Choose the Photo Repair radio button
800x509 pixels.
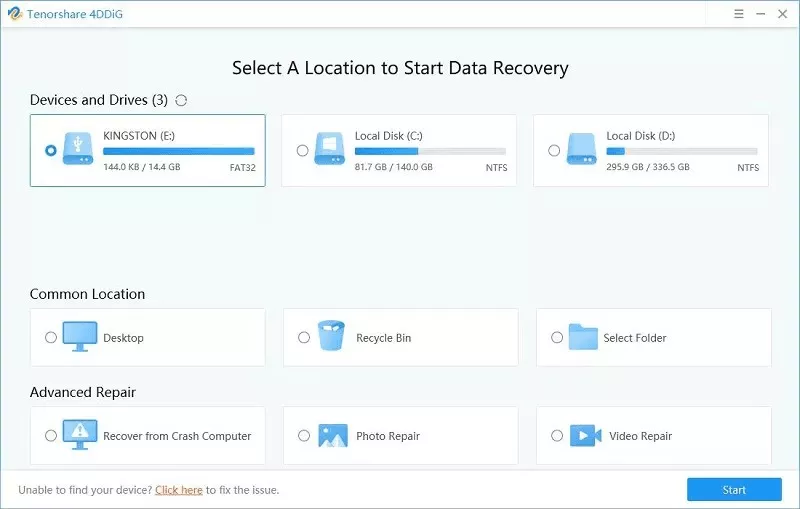tap(304, 435)
